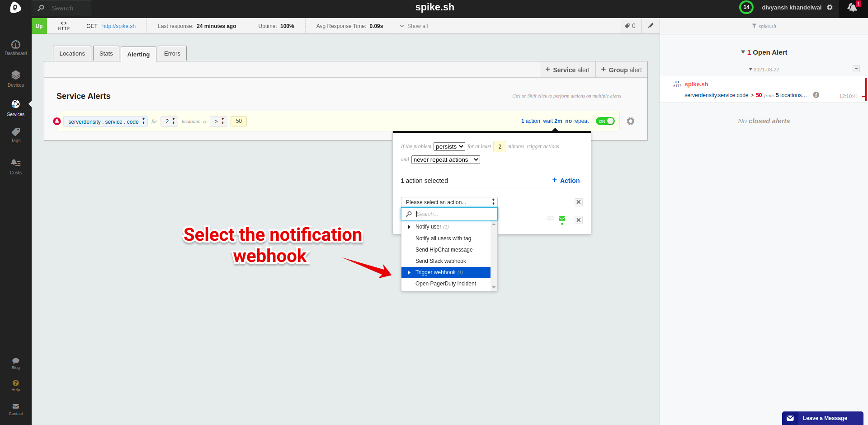Select 'Trigger webhook' option
The height and width of the screenshot is (425, 868).
tap(446, 272)
